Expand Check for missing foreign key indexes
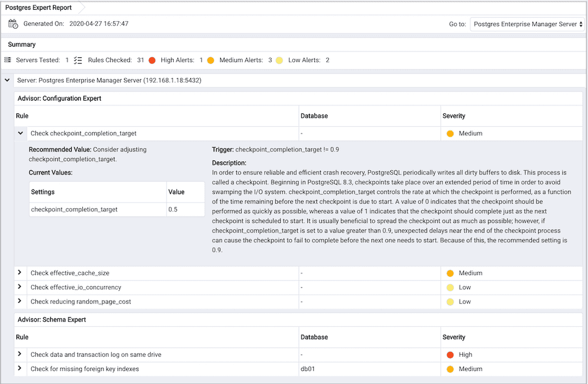Viewport: 588px width, 384px height. (x=20, y=368)
